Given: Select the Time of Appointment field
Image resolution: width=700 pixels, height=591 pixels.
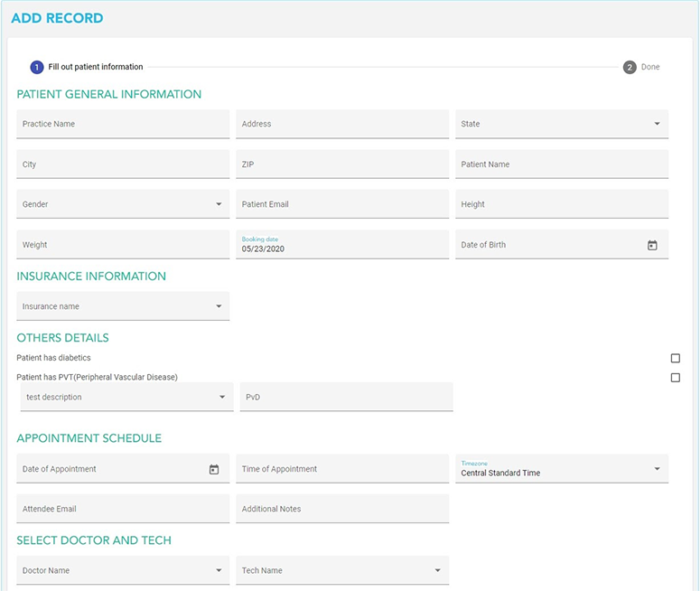Looking at the screenshot, I should click(342, 469).
